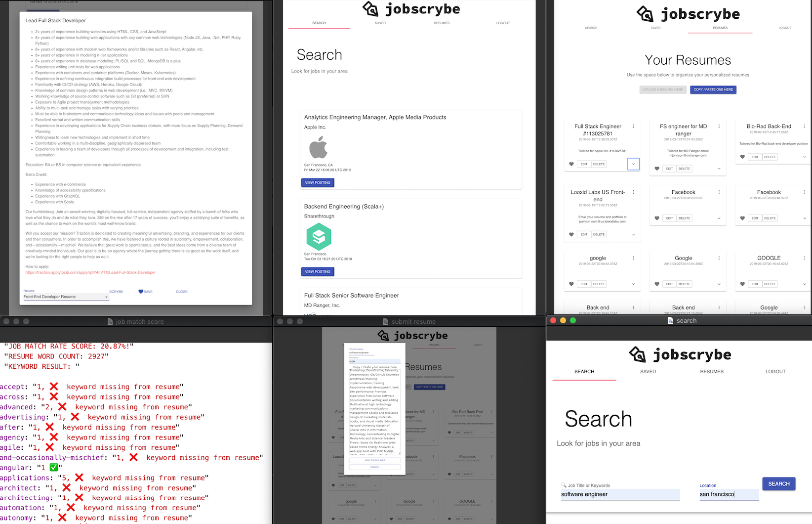Toggle heart on lowercase google card, Your Resumes page
Screen dimensions: 812x524
tap(571, 284)
